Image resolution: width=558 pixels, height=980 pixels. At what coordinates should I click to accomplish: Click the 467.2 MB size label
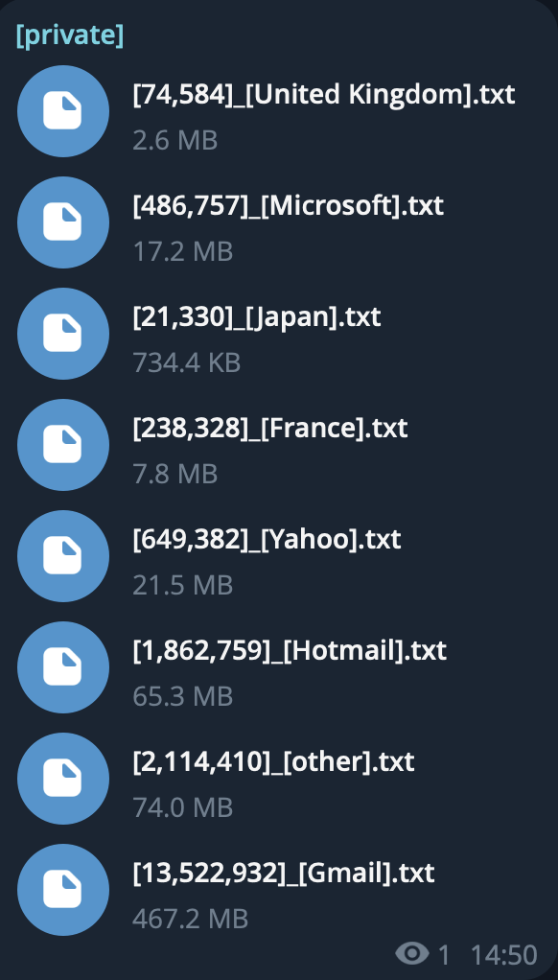click(x=191, y=919)
